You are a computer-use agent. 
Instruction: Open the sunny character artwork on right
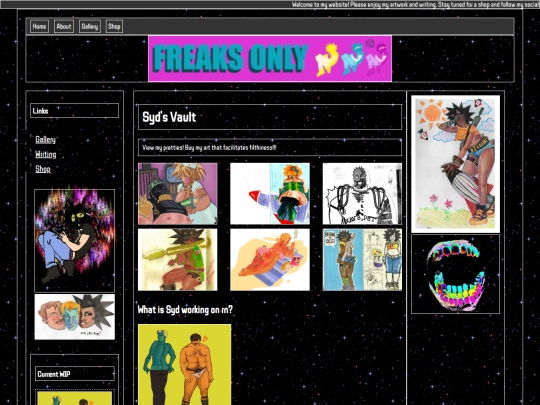pos(455,164)
